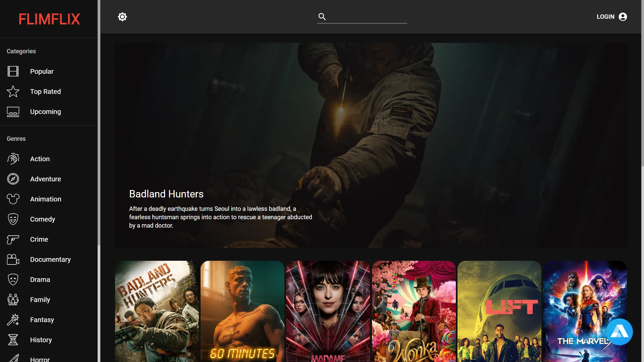Click the Popular film strip icon
This screenshot has height=362, width=644.
pyautogui.click(x=13, y=71)
